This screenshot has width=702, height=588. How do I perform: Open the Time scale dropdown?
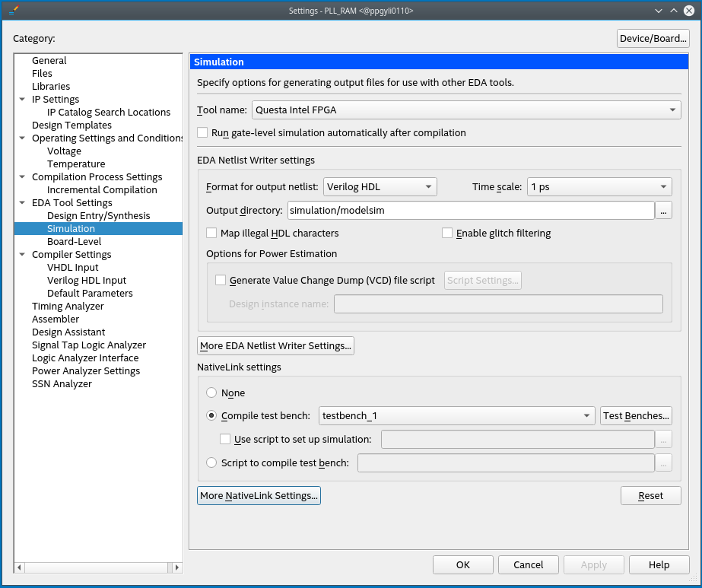[x=599, y=187]
